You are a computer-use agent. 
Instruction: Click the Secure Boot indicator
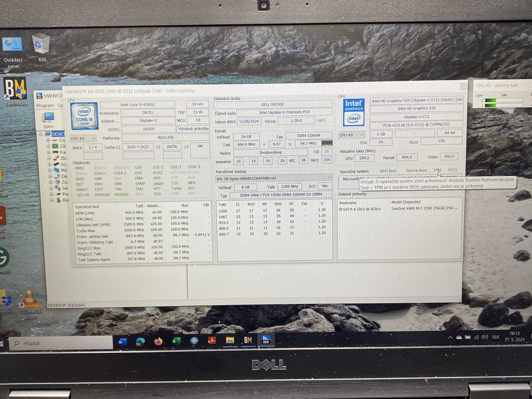416,170
